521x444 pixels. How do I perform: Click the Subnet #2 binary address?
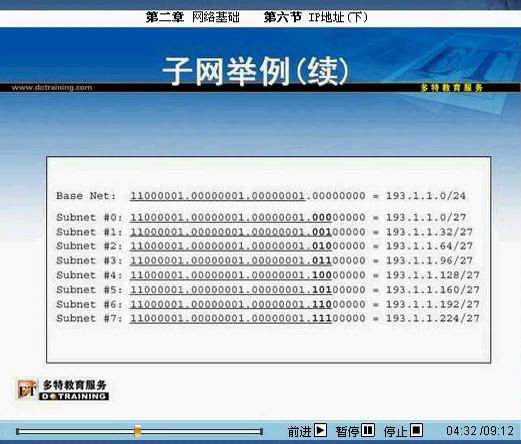(248, 246)
